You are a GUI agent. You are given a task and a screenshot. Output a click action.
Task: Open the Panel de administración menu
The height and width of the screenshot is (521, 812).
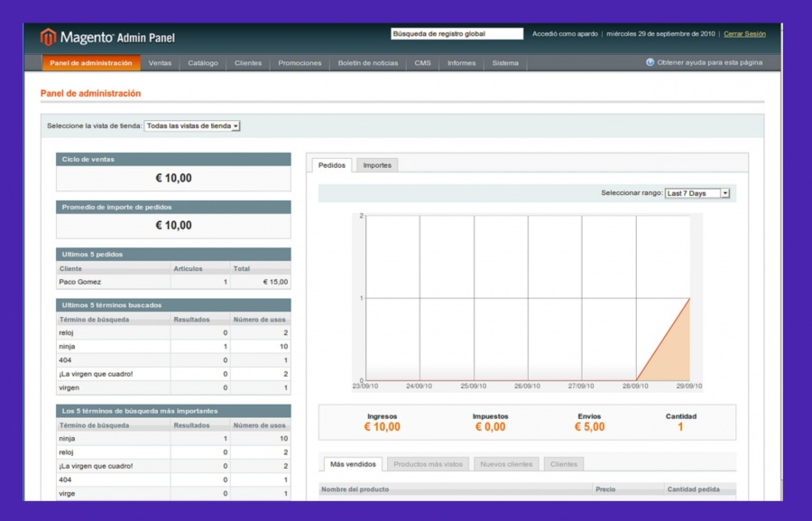[x=91, y=62]
